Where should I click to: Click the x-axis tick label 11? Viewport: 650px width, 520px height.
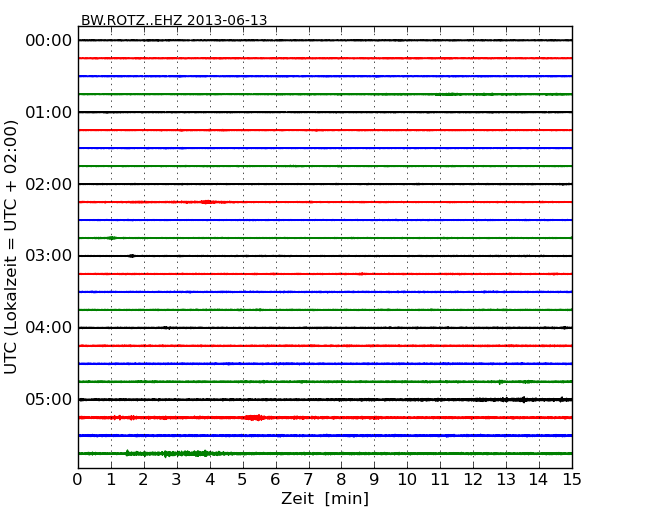(440, 480)
